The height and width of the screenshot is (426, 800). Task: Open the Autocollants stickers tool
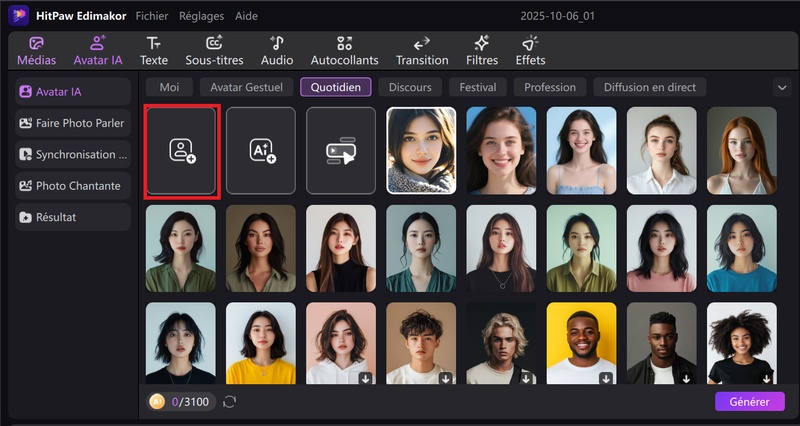[344, 51]
